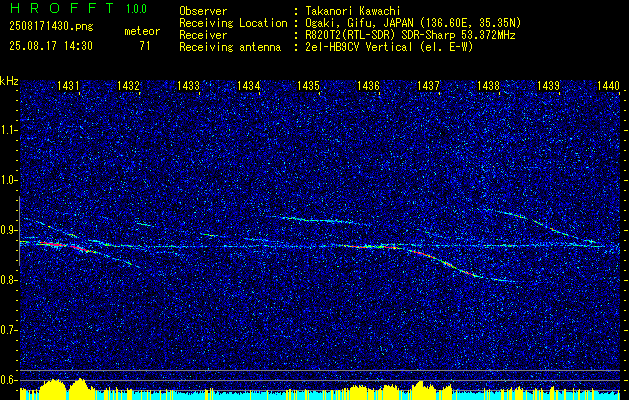Click the location Ogaki, Gifu, JAPAN line
Image resolution: width=629 pixels, height=400 pixels.
pos(413,23)
